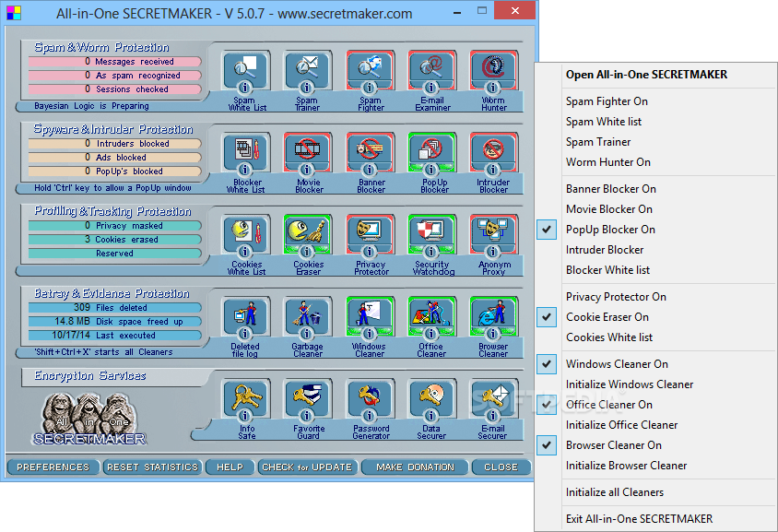Click '14.8 MB Disk space freed up'
The height and width of the screenshot is (532, 778).
click(x=114, y=322)
